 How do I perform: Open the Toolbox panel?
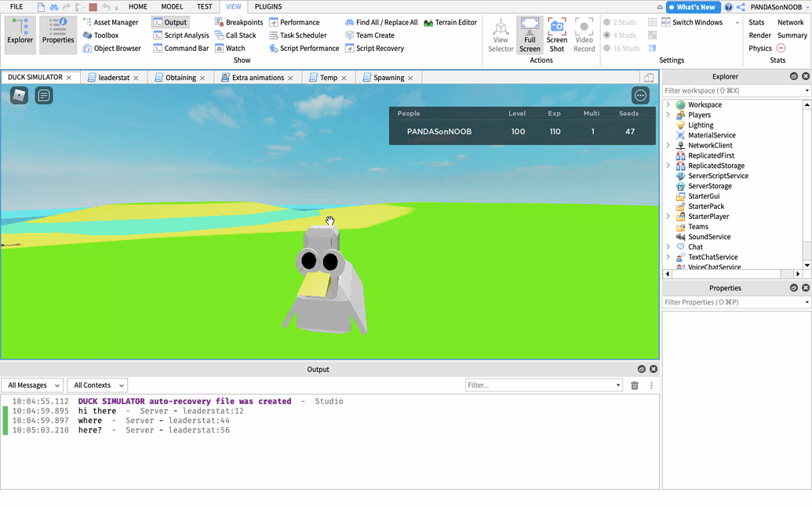click(101, 35)
